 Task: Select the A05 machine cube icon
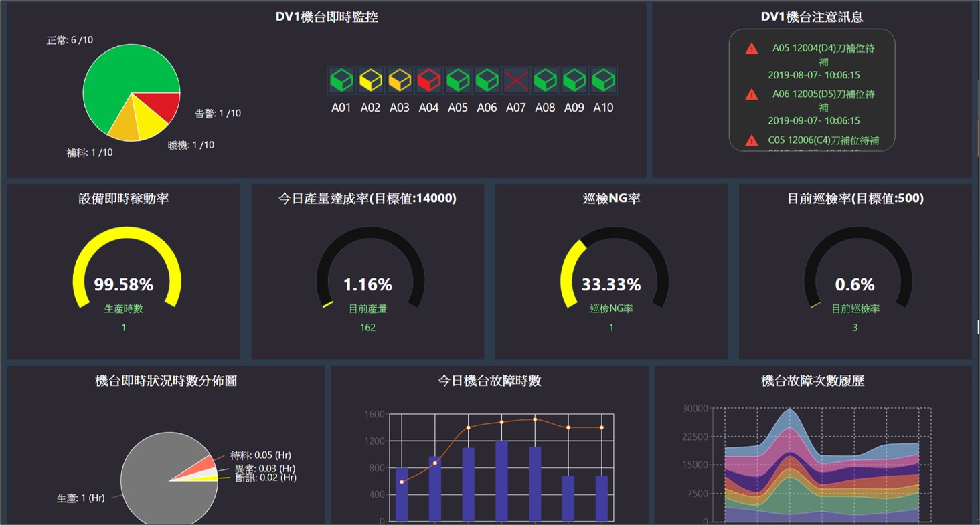[x=458, y=80]
